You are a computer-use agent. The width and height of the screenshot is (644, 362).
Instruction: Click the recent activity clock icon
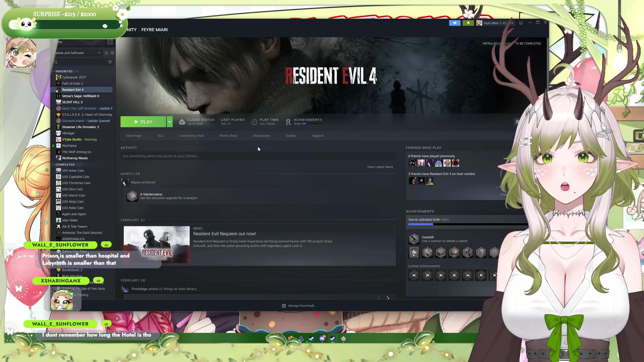tap(106, 53)
